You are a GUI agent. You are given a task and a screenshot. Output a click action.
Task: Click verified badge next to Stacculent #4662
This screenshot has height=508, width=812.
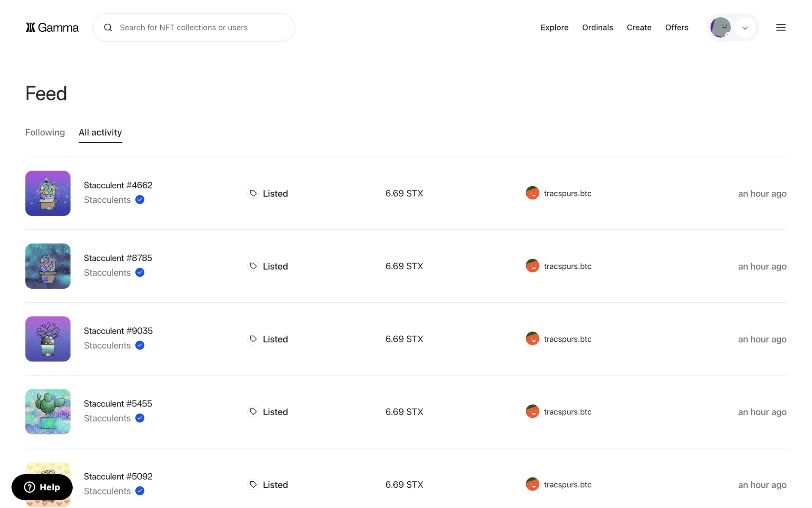(x=140, y=200)
